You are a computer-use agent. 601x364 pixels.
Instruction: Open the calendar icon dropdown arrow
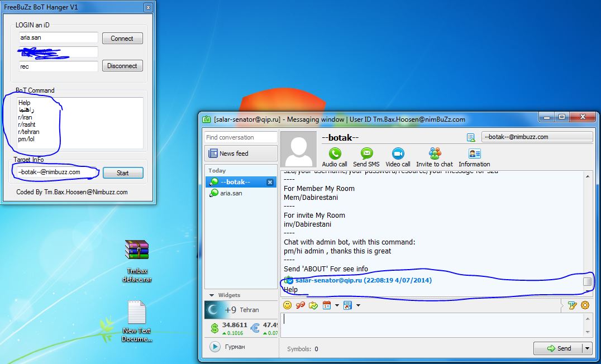(337, 305)
